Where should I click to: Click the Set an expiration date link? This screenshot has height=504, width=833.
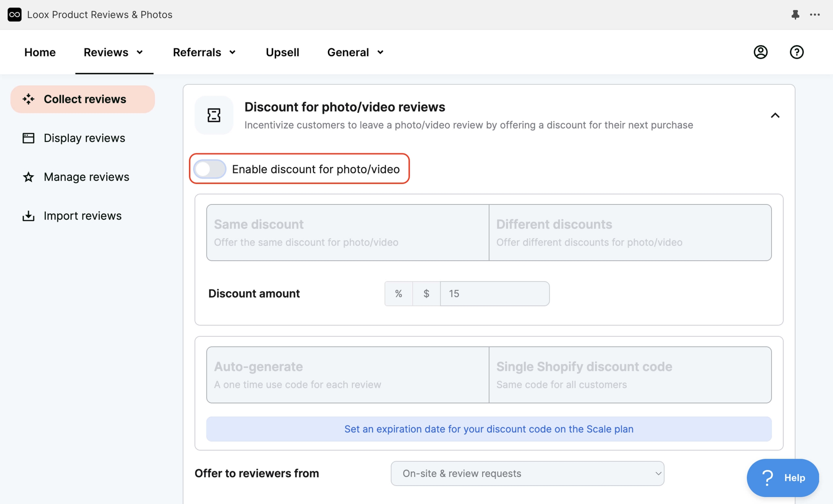(x=488, y=429)
